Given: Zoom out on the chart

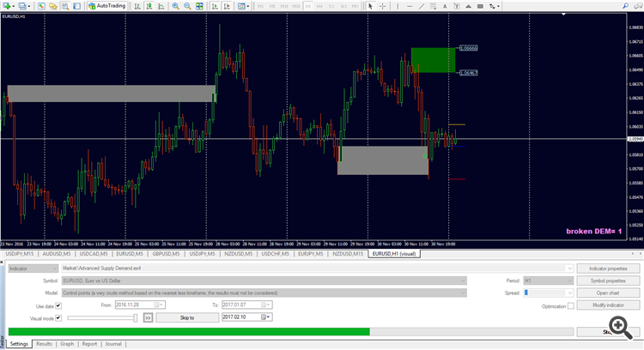Looking at the screenshot, I should pyautogui.click(x=187, y=6).
